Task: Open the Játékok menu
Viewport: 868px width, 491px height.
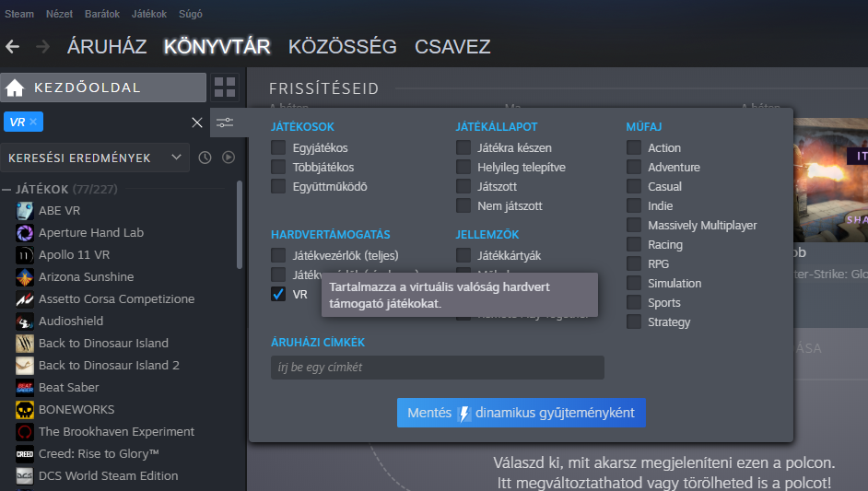Action: coord(149,14)
